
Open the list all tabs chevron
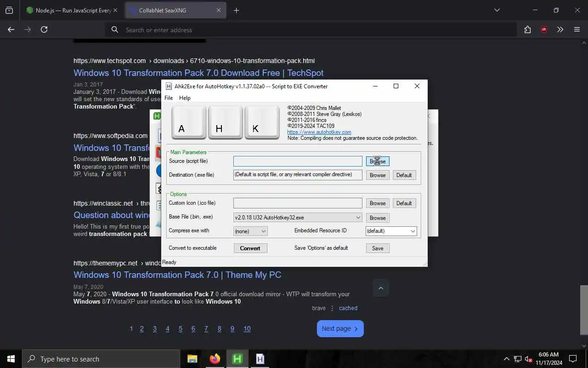(497, 10)
